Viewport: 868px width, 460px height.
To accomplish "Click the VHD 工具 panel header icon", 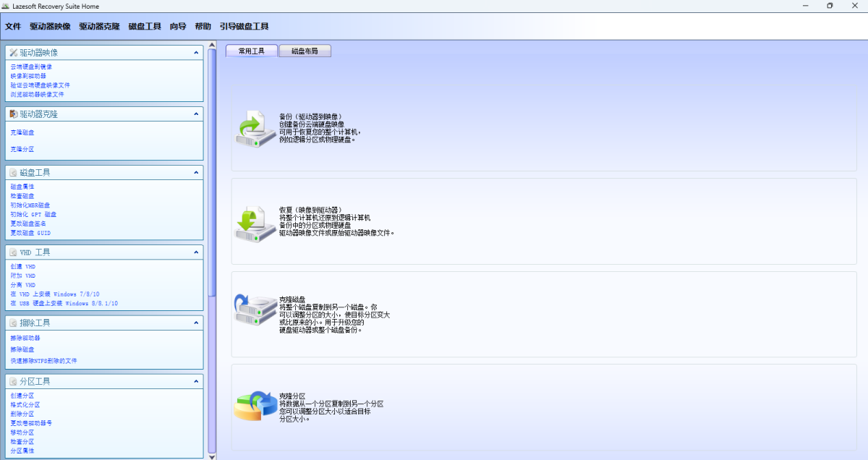I will [x=14, y=252].
